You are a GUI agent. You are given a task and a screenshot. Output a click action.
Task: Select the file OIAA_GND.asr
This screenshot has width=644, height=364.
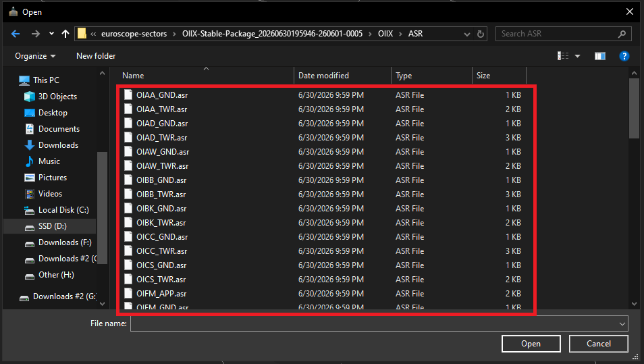pos(162,95)
